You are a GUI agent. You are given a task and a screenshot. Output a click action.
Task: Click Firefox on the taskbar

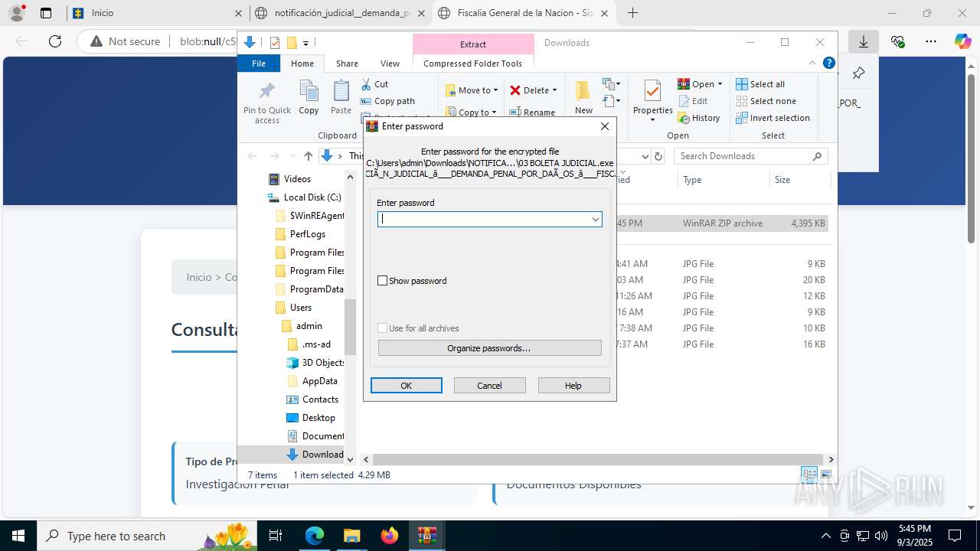point(390,536)
